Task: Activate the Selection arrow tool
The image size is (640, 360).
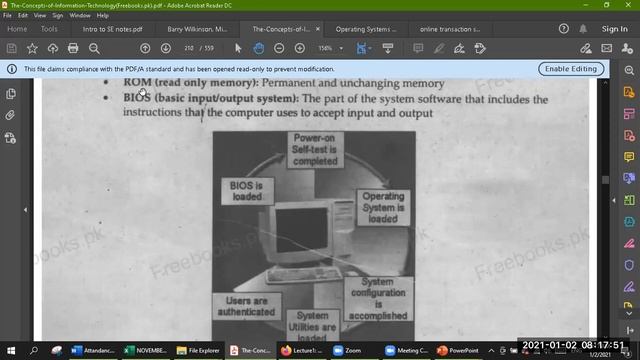Action: (238, 49)
